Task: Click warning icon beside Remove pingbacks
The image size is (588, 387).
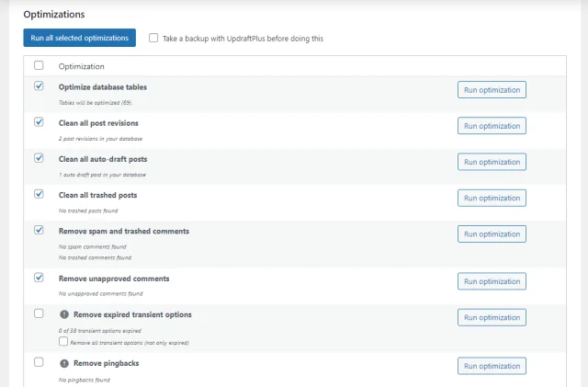Action: (x=64, y=363)
